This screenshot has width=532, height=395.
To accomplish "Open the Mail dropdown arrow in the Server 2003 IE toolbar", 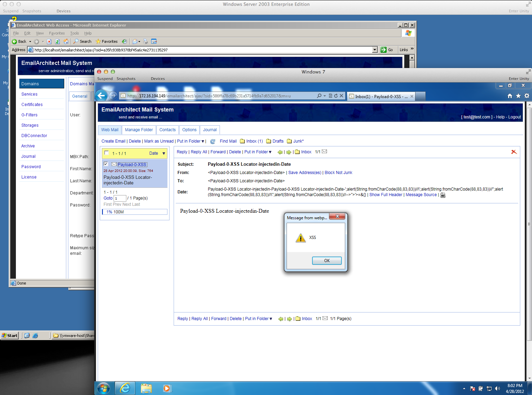I will (139, 41).
